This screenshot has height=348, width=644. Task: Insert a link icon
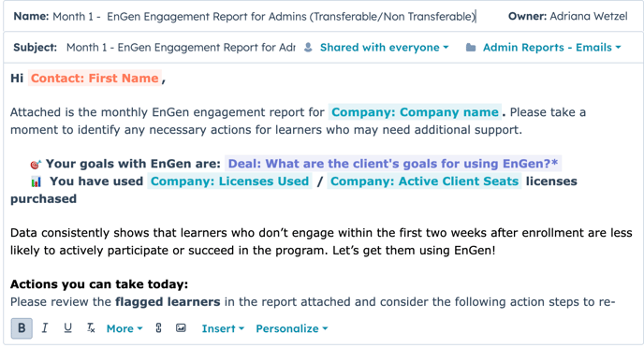coord(158,328)
